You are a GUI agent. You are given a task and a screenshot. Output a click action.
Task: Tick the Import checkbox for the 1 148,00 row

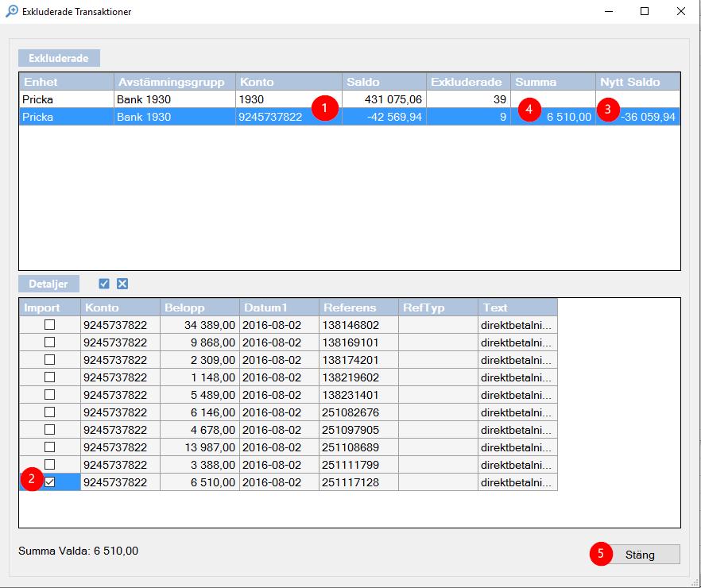point(49,377)
